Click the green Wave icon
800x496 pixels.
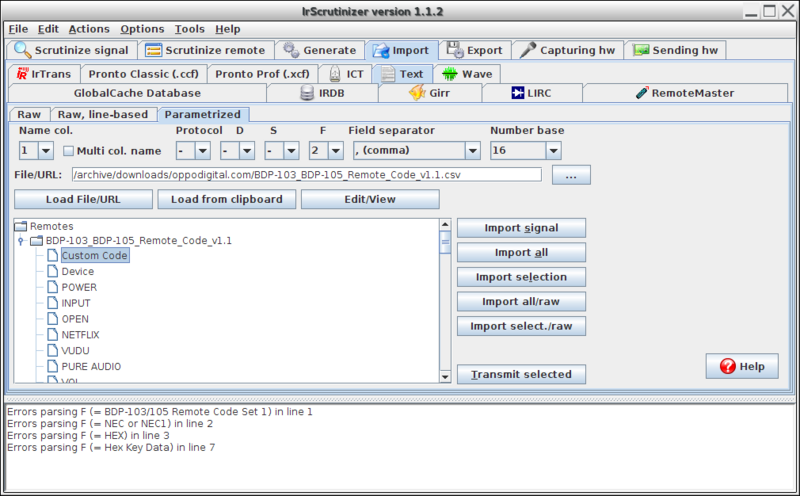(449, 74)
